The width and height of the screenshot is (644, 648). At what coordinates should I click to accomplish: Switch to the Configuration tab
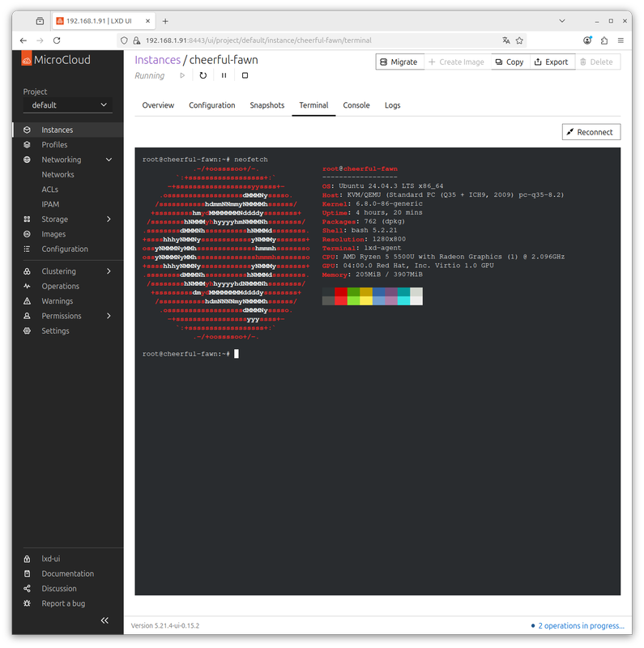tap(212, 105)
